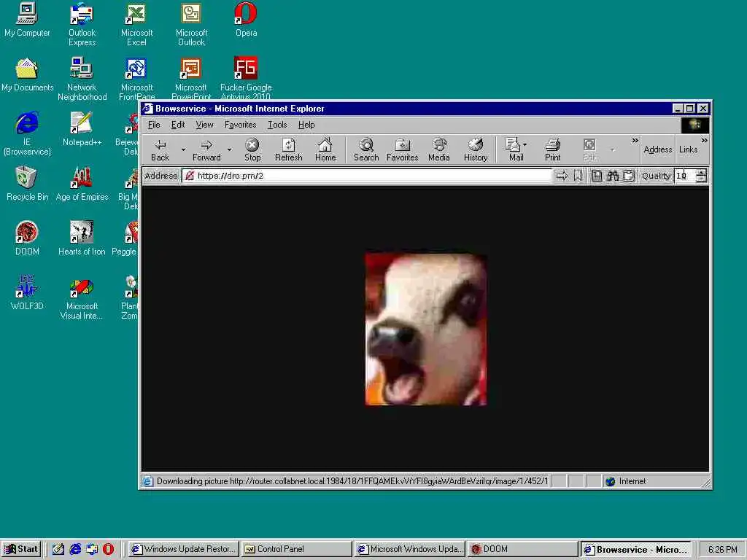Click the binoculars find icon in address row
Viewport: 747px width, 560px height.
point(613,176)
